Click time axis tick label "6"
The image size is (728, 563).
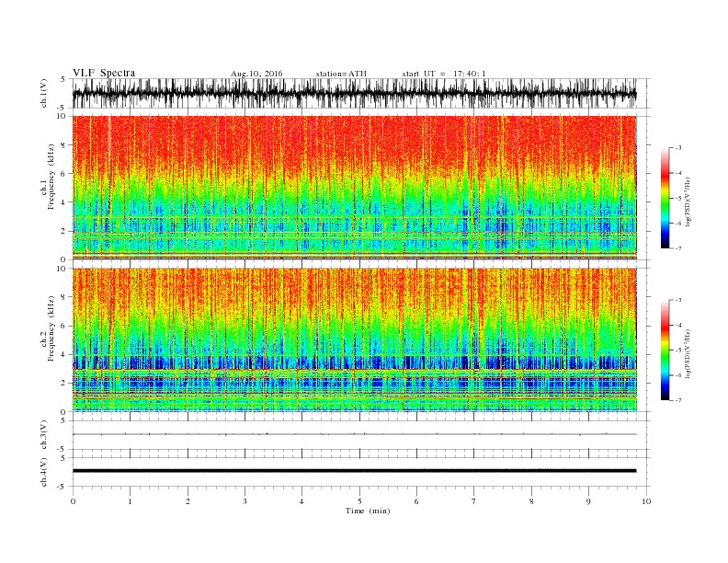click(416, 501)
